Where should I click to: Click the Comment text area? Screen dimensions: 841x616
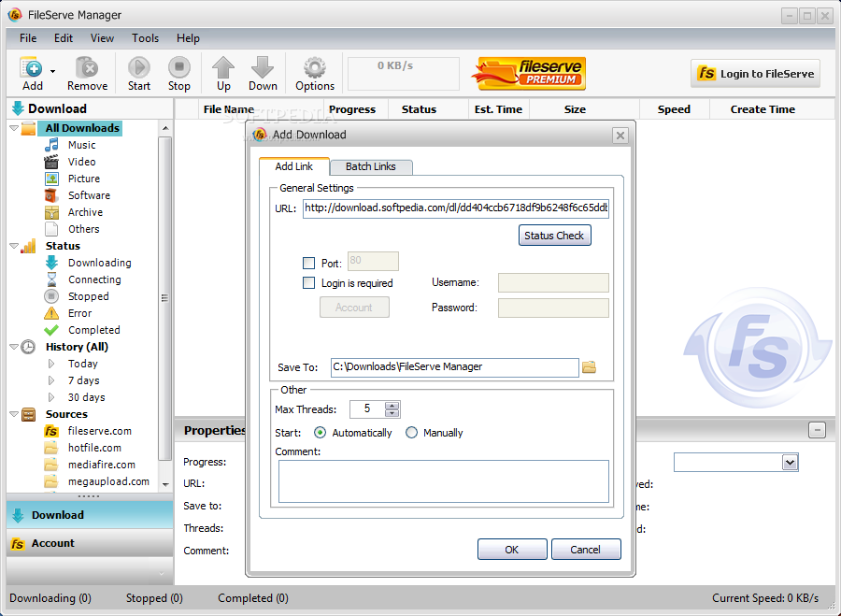[x=444, y=481]
